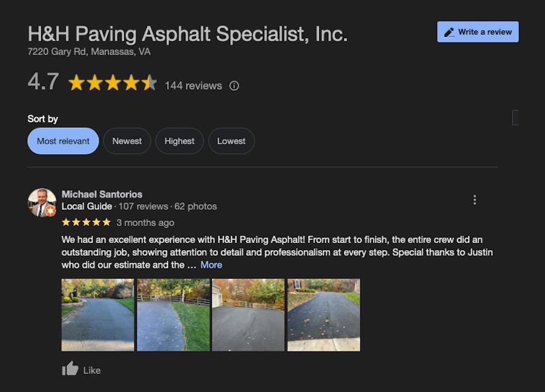The image size is (545, 392).
Task: Click the 144 reviews count text
Action: (193, 85)
